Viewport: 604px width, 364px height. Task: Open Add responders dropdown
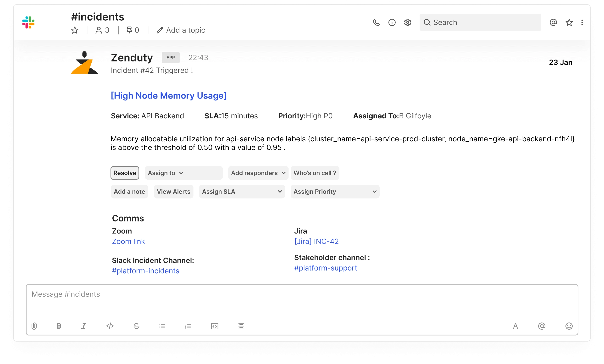point(258,173)
